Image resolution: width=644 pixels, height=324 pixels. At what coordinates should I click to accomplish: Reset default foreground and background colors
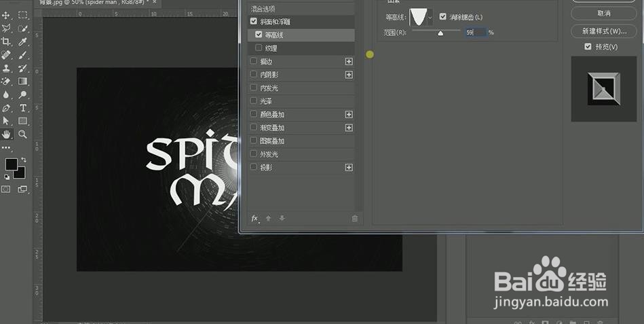click(7, 177)
